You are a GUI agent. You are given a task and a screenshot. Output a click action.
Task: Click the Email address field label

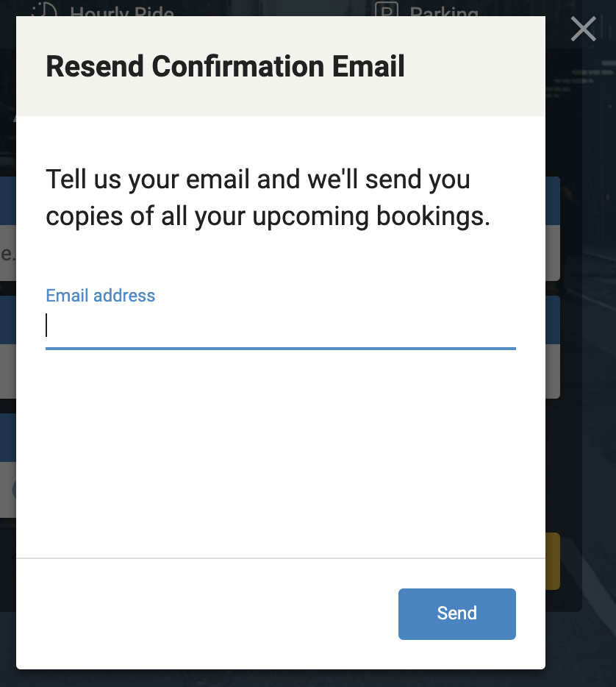coord(101,296)
